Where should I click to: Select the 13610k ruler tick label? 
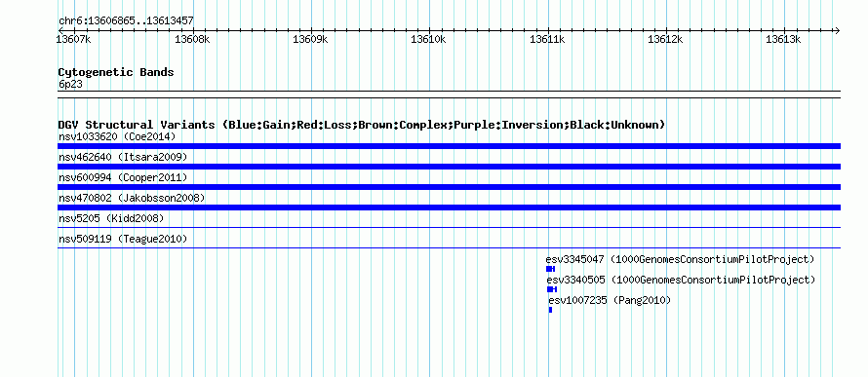point(428,39)
